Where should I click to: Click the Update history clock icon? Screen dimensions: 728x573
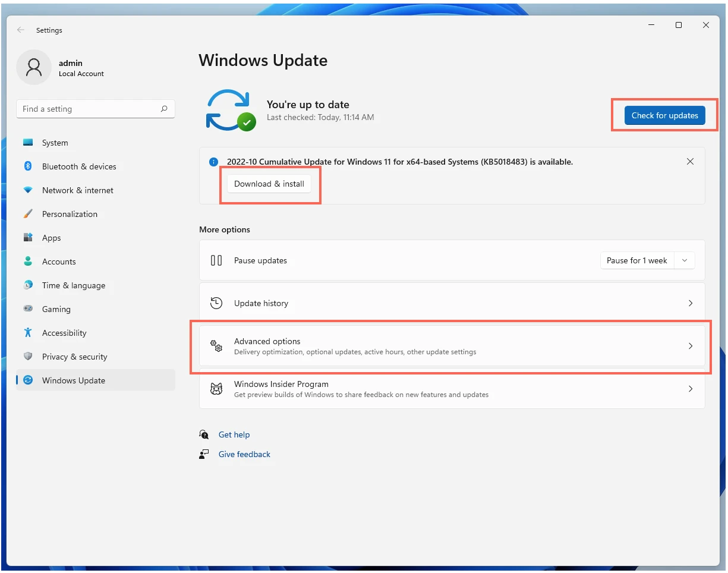[x=216, y=303]
